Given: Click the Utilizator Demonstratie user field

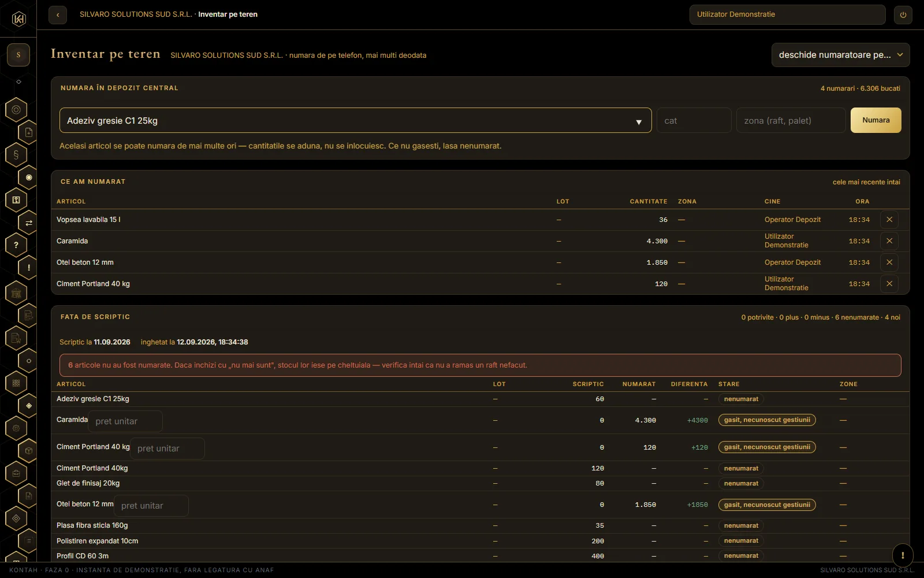Looking at the screenshot, I should pos(787,15).
